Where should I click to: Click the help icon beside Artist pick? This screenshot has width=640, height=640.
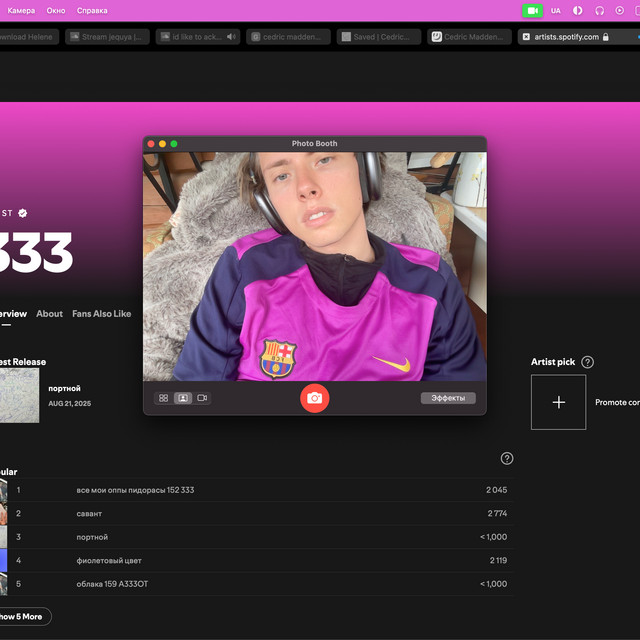click(587, 362)
